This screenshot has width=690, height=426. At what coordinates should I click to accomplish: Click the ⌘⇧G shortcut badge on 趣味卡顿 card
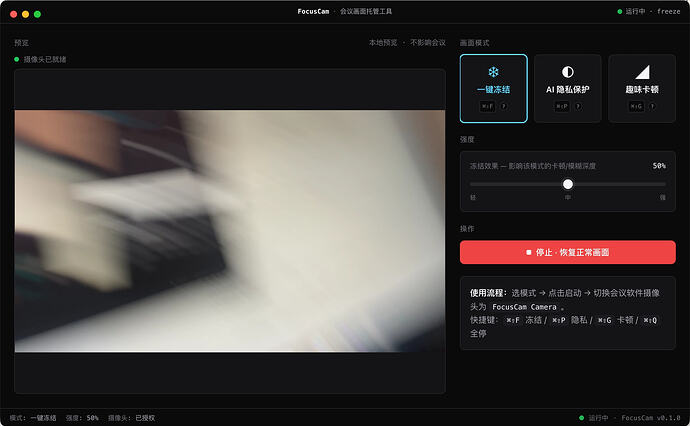pos(636,106)
